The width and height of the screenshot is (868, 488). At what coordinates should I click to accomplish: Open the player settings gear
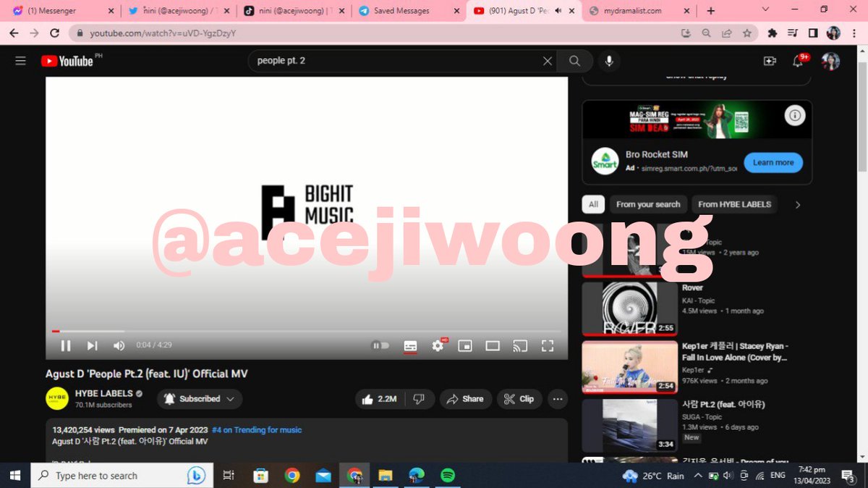(x=438, y=346)
